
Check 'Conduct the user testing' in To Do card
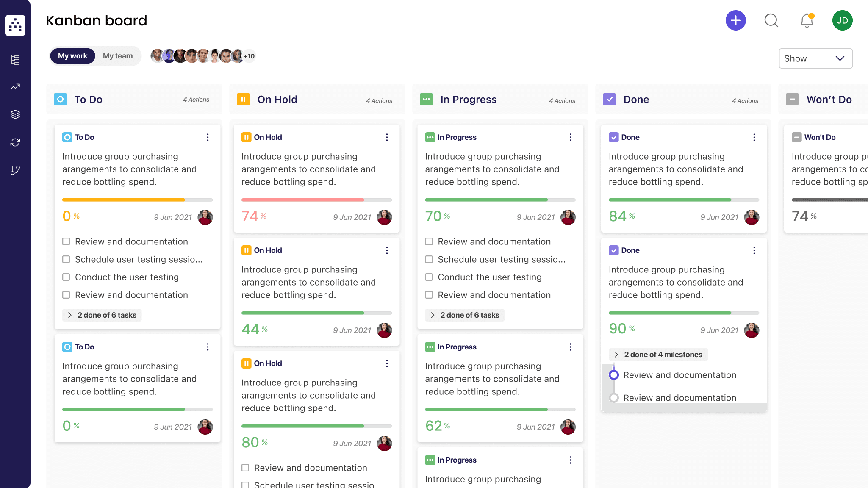(66, 277)
